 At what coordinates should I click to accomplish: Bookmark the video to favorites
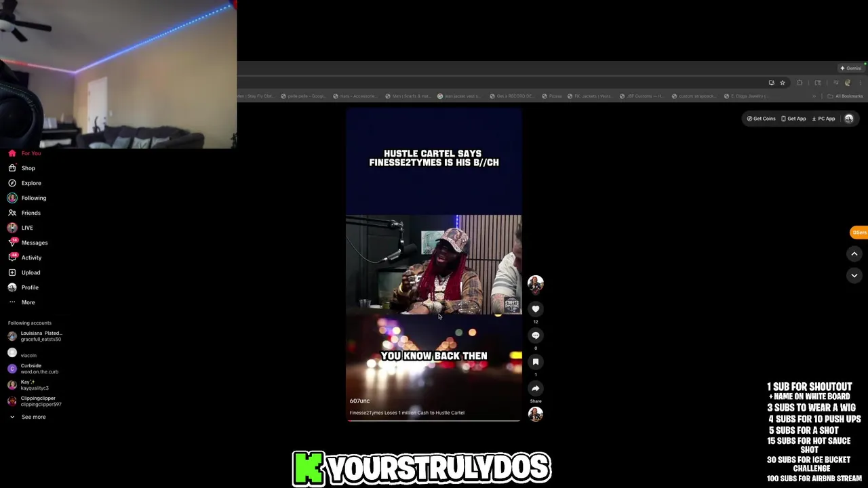536,362
